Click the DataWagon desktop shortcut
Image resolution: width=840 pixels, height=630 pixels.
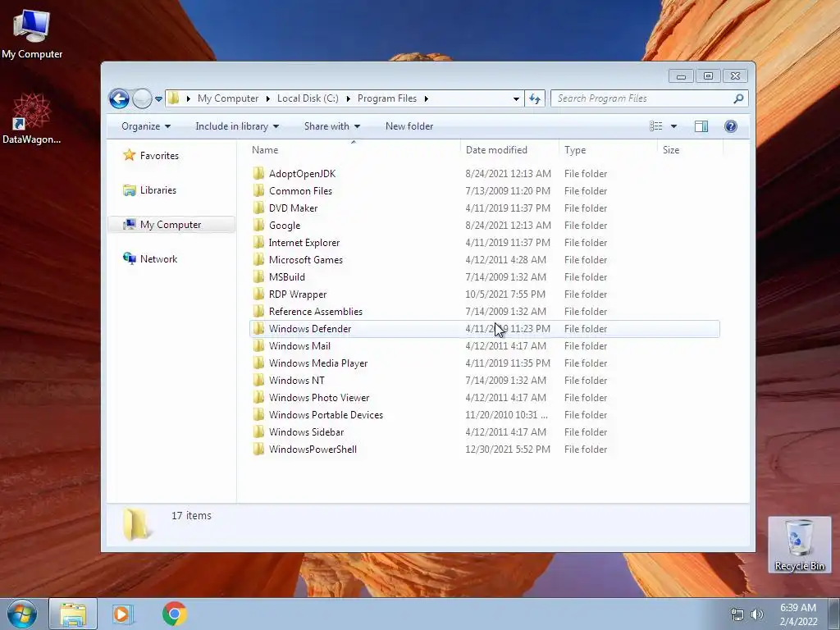pyautogui.click(x=32, y=119)
